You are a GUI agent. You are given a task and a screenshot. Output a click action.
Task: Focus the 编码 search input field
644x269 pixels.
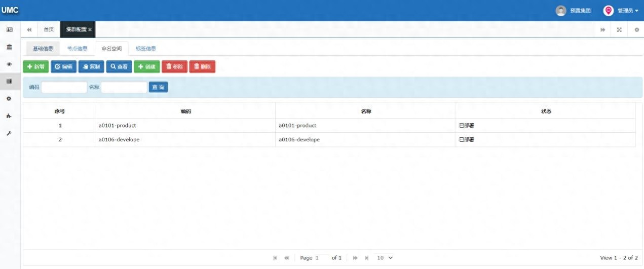pyautogui.click(x=64, y=87)
